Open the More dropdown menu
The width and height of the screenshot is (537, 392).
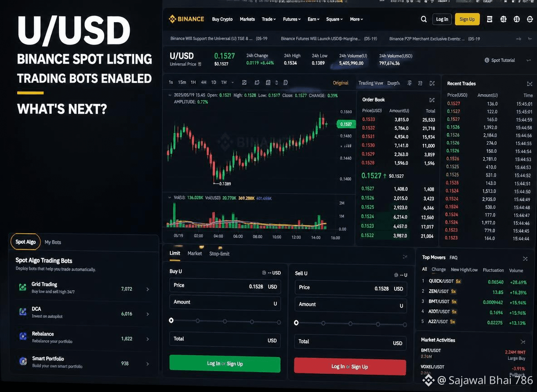(x=356, y=19)
